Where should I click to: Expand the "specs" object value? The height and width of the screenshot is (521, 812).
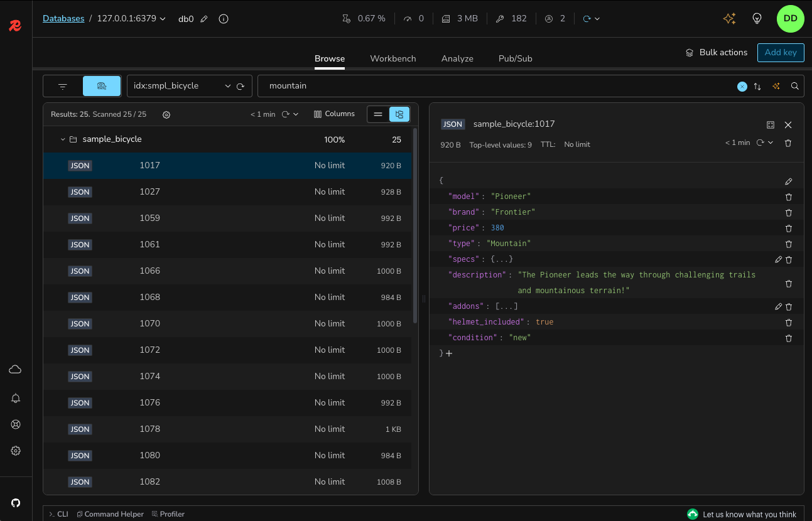click(502, 259)
